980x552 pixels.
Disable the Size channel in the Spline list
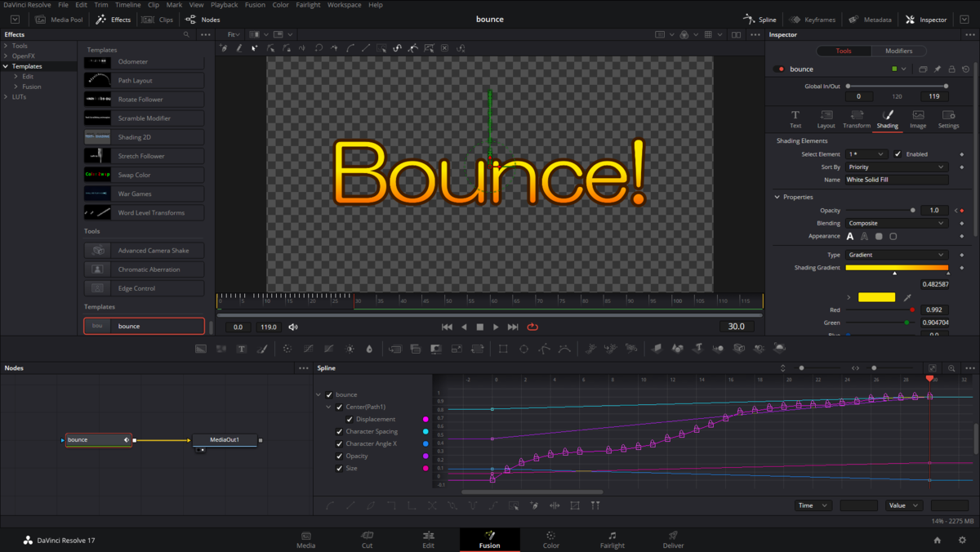(x=340, y=468)
